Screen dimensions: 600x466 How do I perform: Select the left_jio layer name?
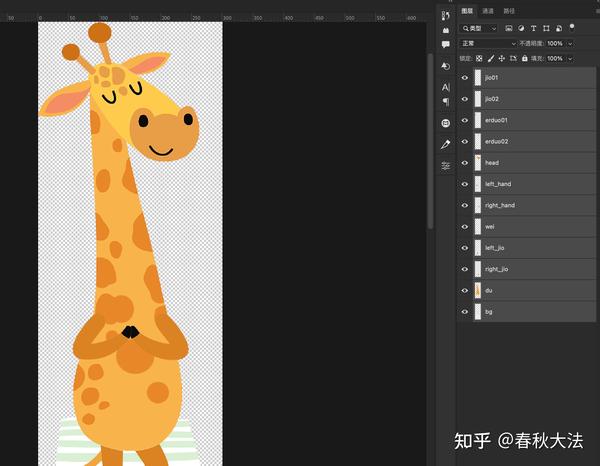[494, 248]
